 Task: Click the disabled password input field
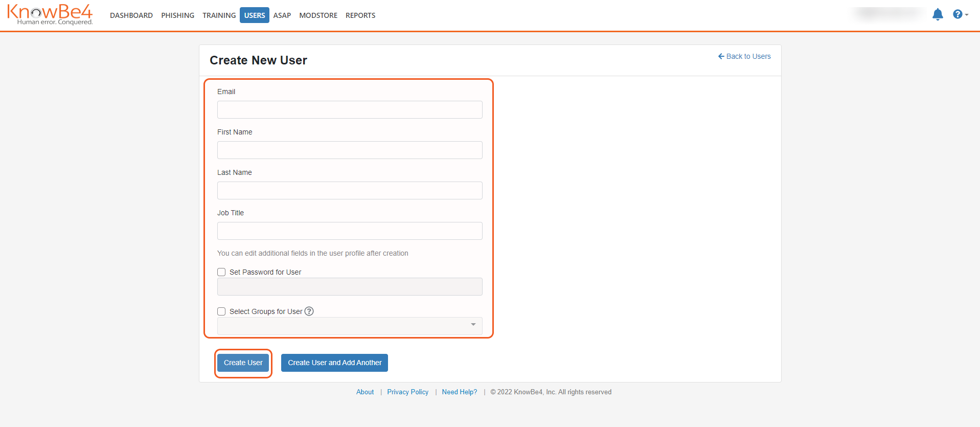coord(350,286)
